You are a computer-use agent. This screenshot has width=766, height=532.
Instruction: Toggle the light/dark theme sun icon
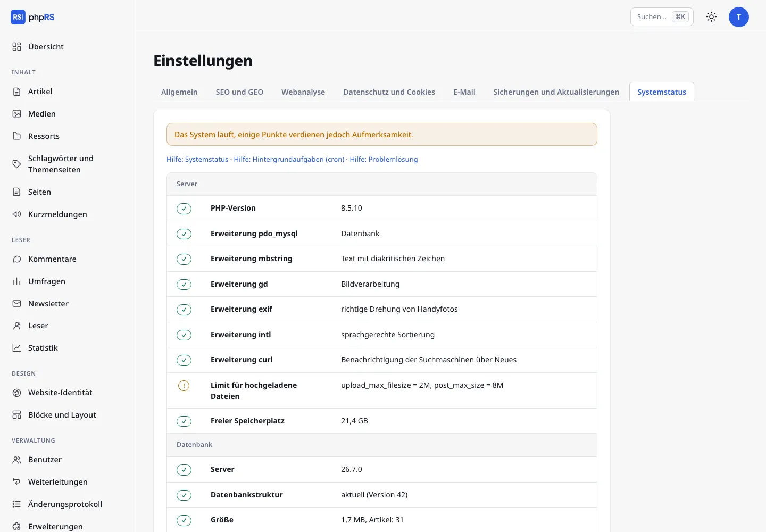[x=711, y=17]
